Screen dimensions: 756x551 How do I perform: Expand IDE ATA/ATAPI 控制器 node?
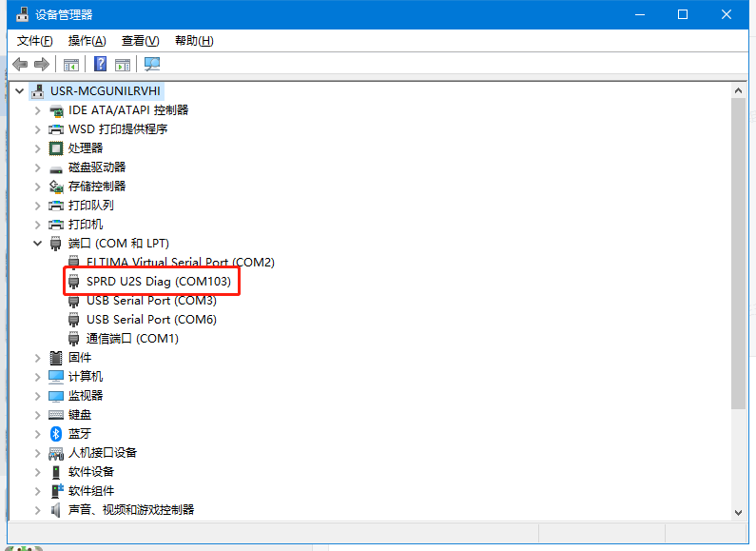pyautogui.click(x=38, y=110)
